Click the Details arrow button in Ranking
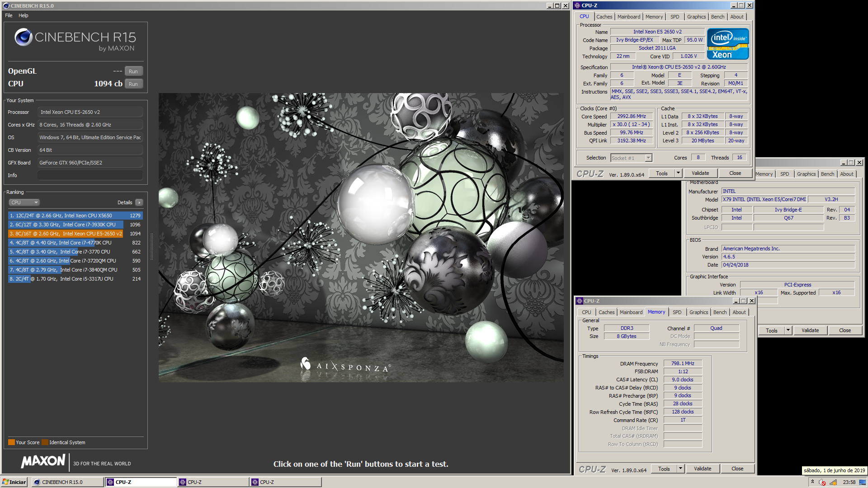 click(139, 202)
